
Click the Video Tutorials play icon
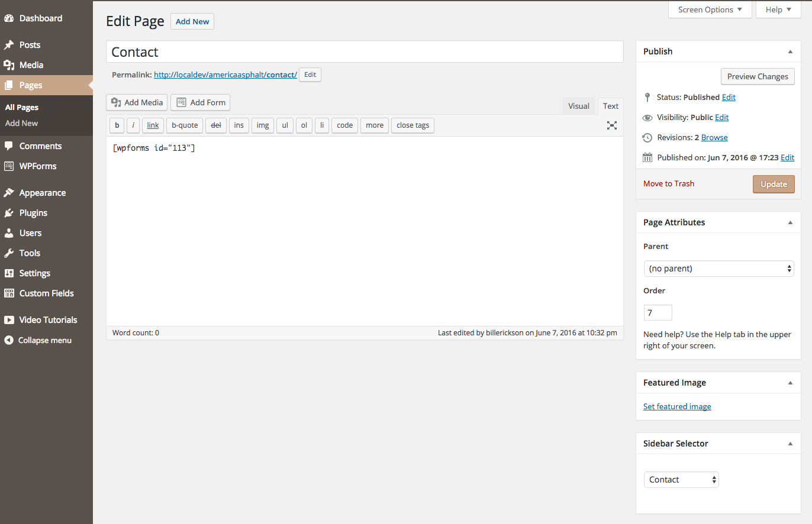pos(9,320)
